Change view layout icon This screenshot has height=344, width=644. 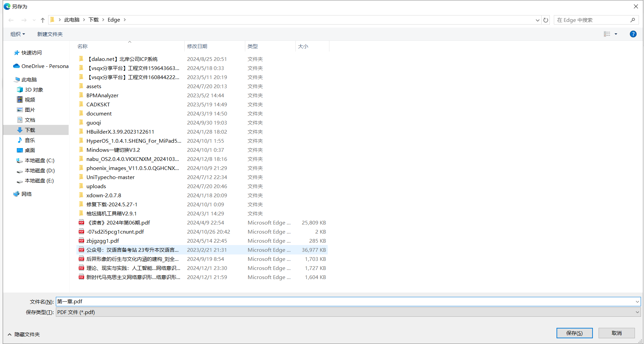pyautogui.click(x=607, y=34)
